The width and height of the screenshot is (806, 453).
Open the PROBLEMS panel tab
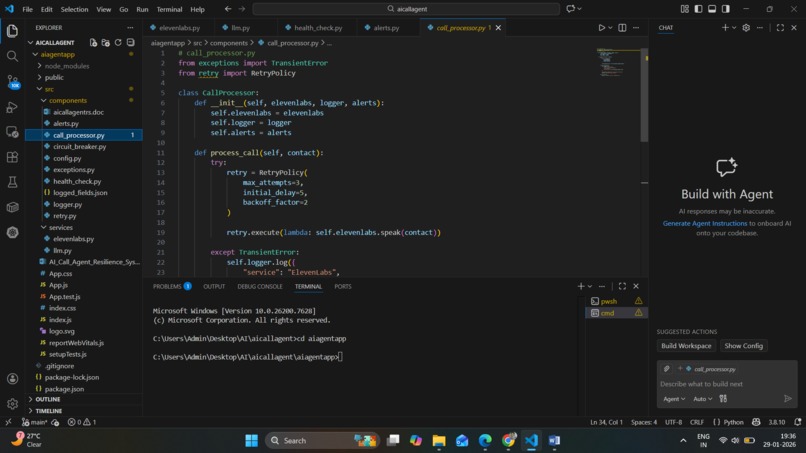click(172, 286)
